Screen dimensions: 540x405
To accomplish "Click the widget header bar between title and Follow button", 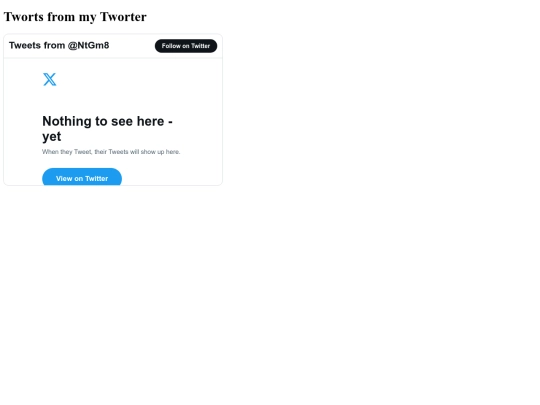I will [x=132, y=46].
